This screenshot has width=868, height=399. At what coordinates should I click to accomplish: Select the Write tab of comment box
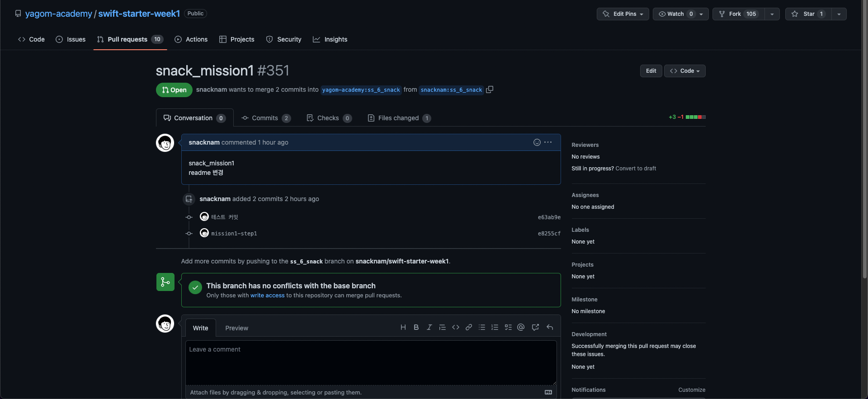(200, 328)
